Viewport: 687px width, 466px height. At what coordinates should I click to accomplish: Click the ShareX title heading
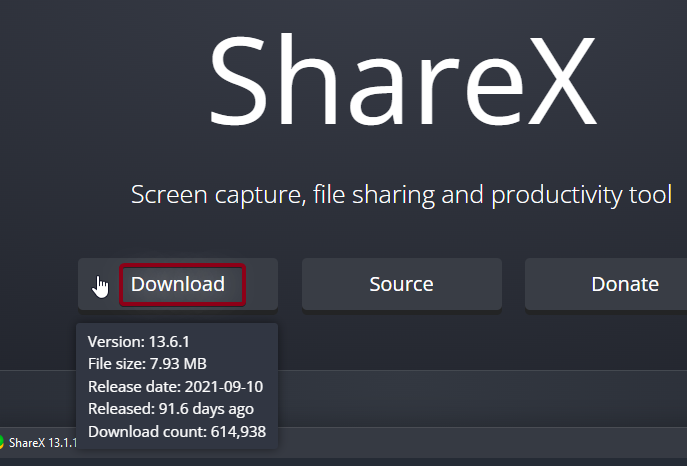click(403, 81)
